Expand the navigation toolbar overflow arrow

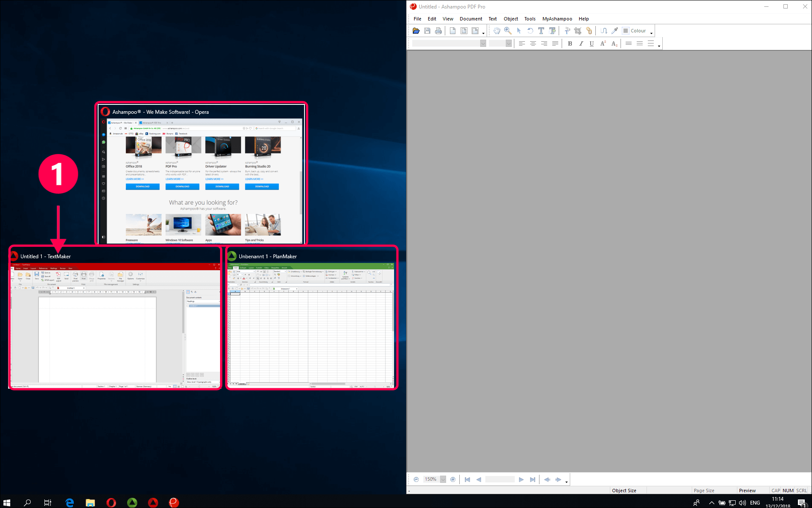point(566,482)
